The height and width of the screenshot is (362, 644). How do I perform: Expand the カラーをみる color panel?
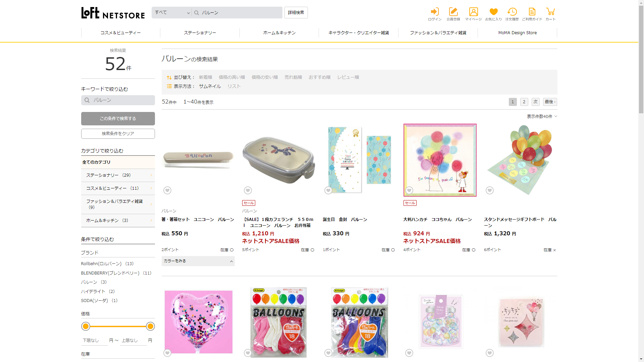click(198, 261)
